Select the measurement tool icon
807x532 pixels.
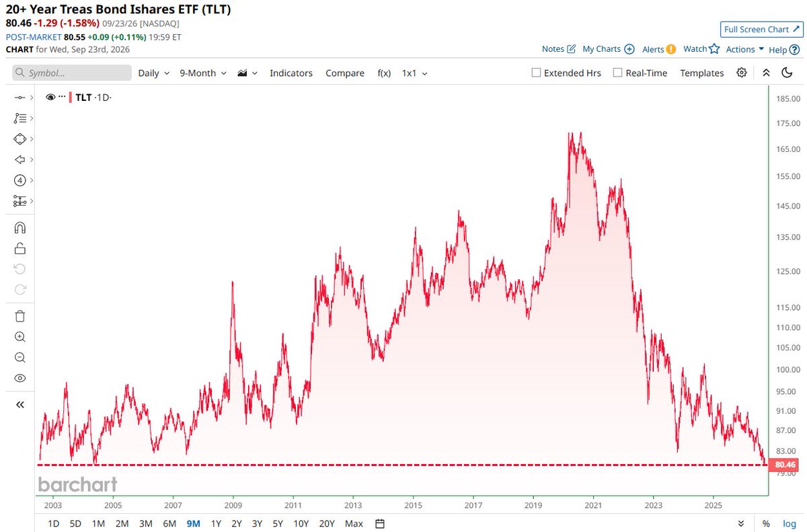point(20,201)
